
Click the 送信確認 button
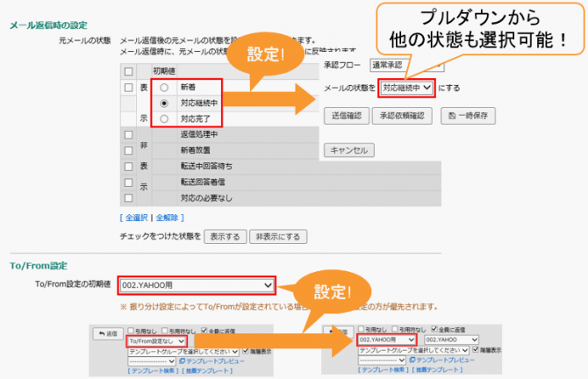347,116
